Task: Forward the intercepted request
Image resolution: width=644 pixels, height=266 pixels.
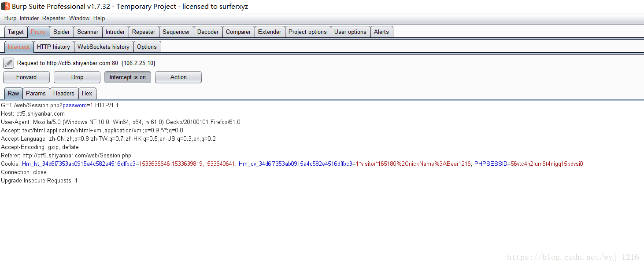Action: pos(26,77)
